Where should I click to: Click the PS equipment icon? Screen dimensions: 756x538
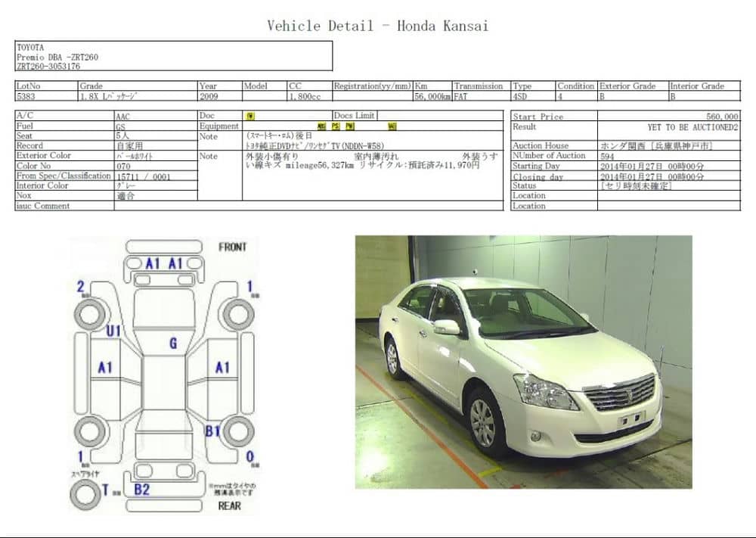pyautogui.click(x=336, y=126)
